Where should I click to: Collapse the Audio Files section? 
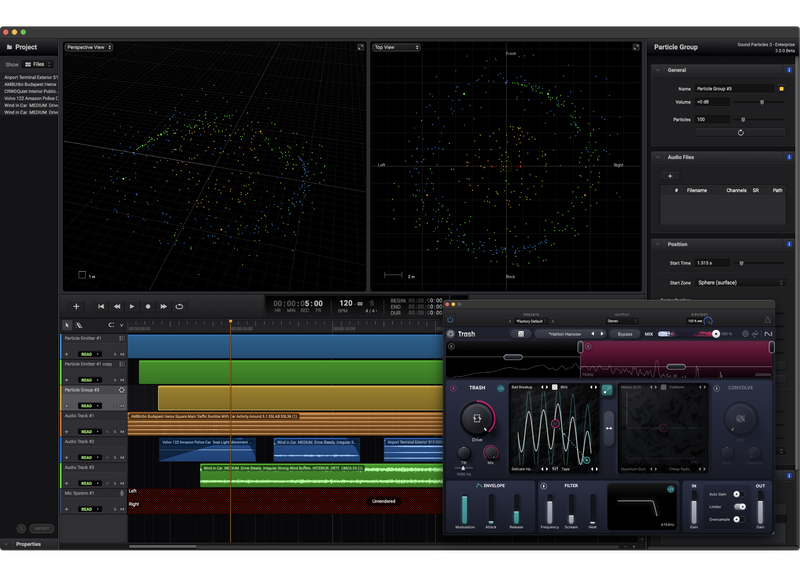click(x=659, y=157)
